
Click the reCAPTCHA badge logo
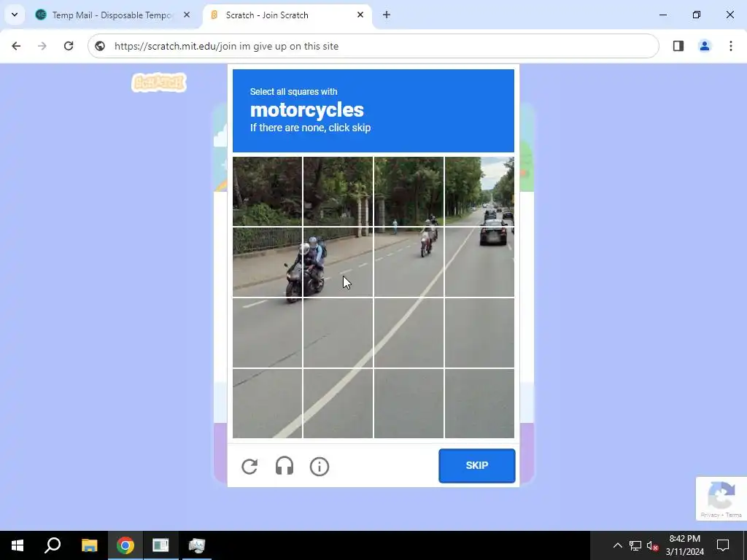[721, 495]
